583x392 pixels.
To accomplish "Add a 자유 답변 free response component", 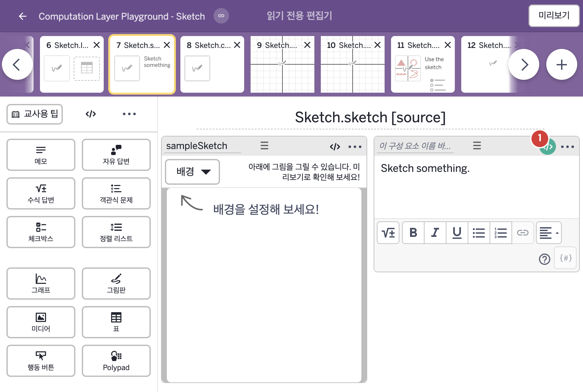I will click(x=116, y=155).
